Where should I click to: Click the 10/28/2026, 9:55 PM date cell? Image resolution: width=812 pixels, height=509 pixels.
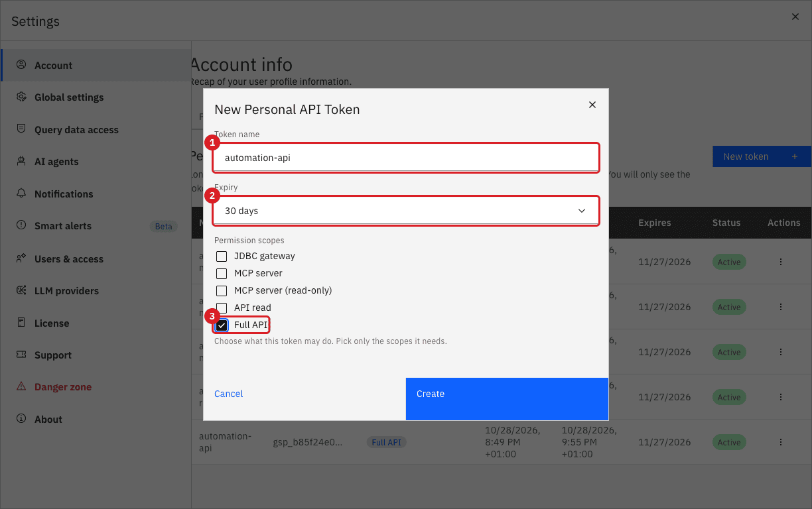click(x=589, y=442)
